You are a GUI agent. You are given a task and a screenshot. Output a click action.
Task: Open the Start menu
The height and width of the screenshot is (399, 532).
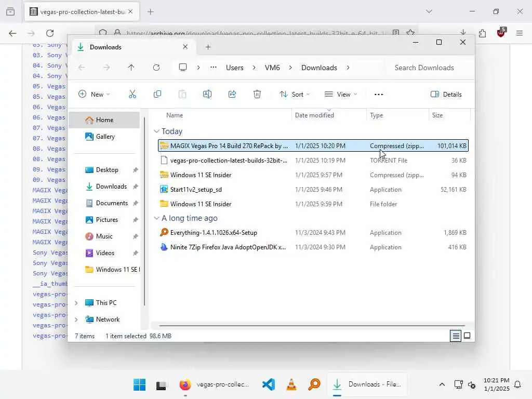pos(139,384)
